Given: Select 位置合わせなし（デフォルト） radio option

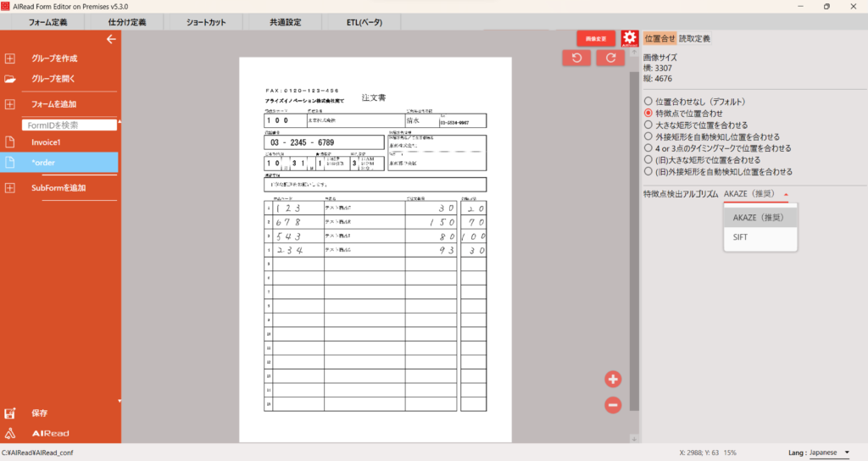Looking at the screenshot, I should (648, 102).
